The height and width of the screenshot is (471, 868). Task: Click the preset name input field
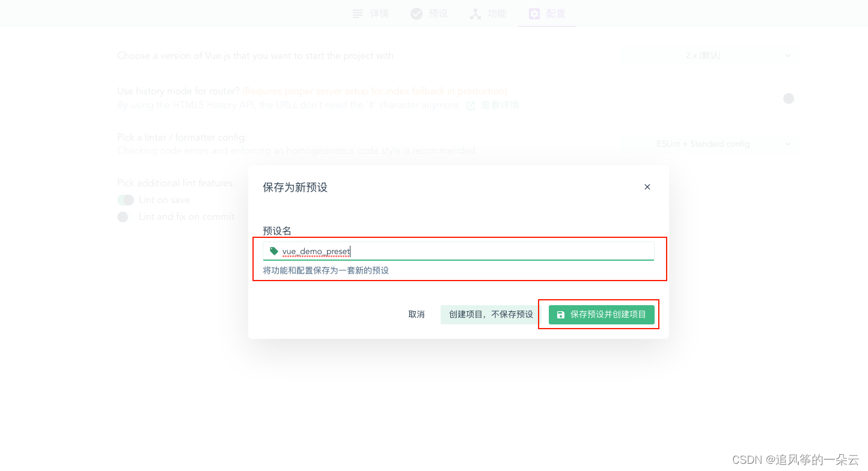(x=458, y=251)
